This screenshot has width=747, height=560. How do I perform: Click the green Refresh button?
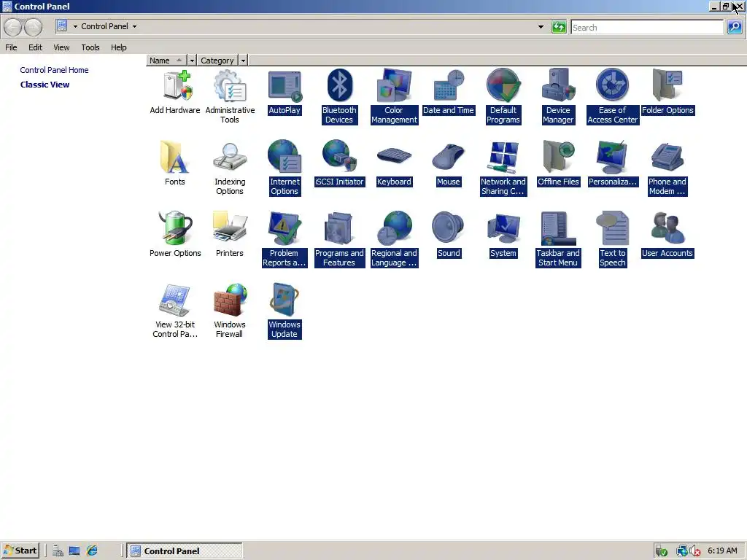[x=559, y=27]
